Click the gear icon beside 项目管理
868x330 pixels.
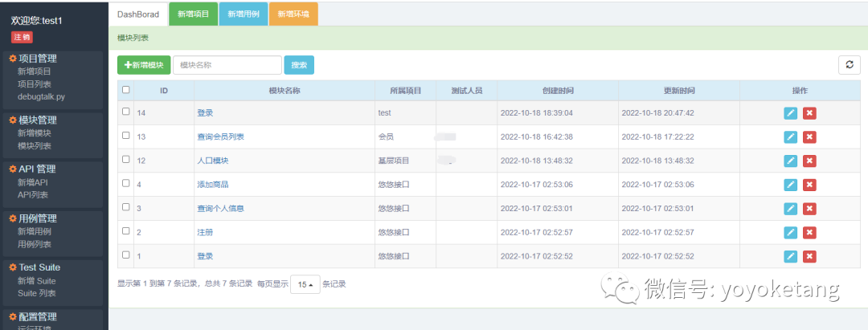[x=13, y=59]
